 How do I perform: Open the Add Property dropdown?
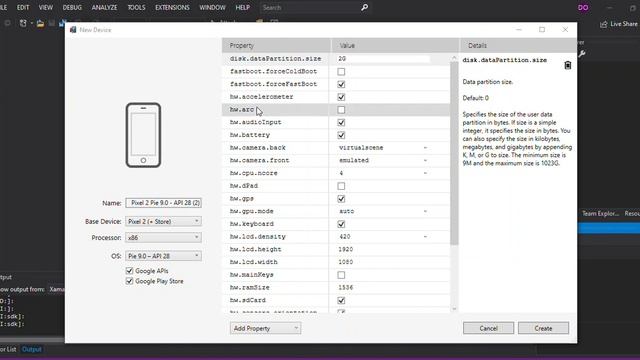265,328
